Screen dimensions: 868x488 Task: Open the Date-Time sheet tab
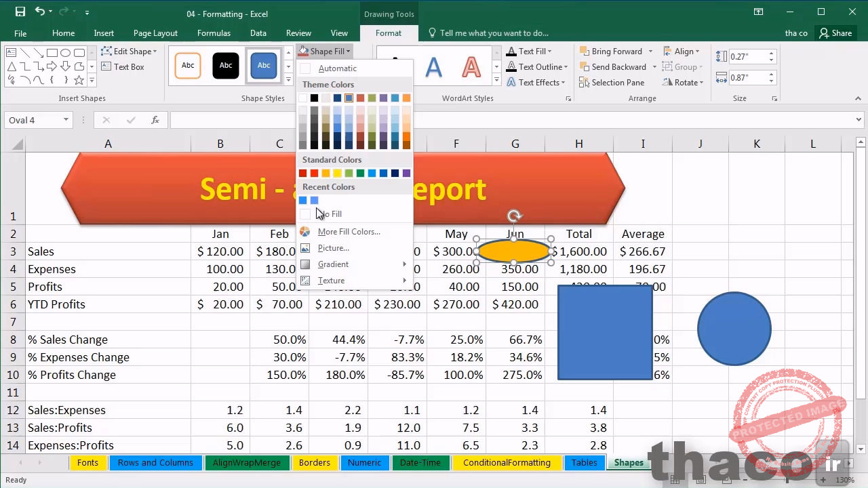pos(420,463)
